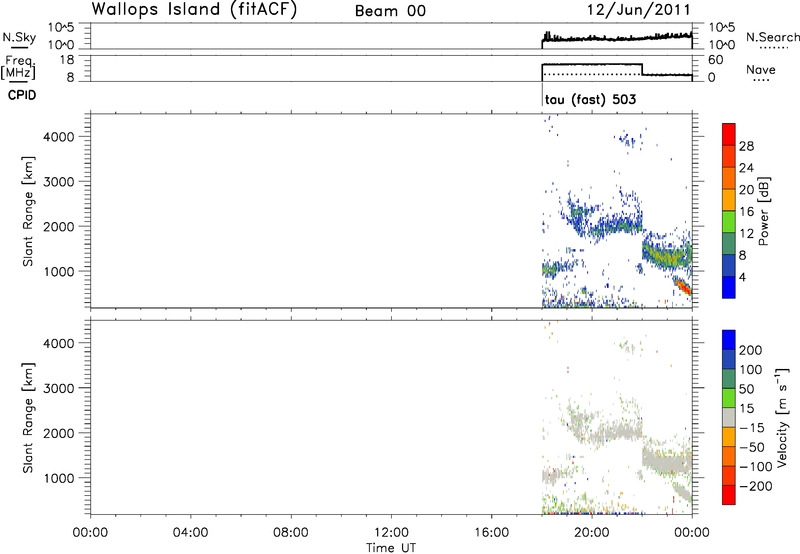This screenshot has width=800, height=554.
Task: Click the red -200 m/s velocity swatch
Action: coord(729,495)
